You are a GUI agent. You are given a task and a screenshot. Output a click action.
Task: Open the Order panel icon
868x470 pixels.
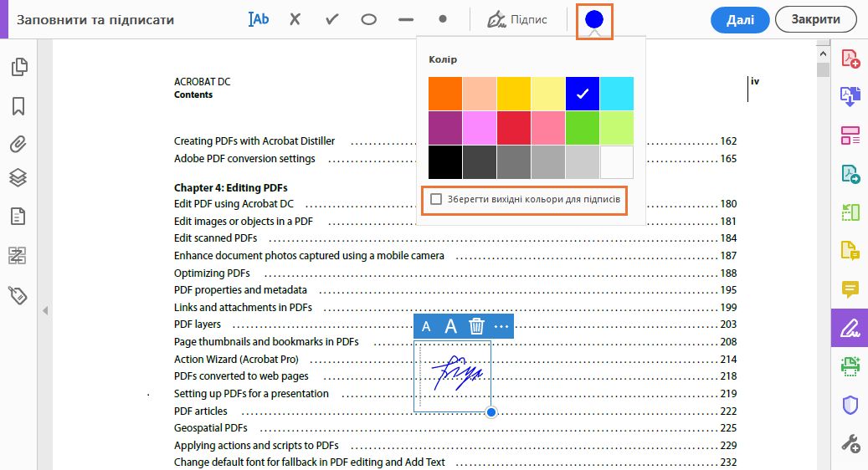coord(18,255)
